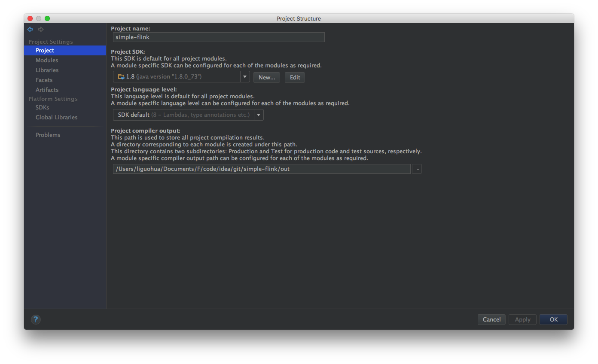Open the Artifacts settings section
This screenshot has width=598, height=364.
tap(47, 90)
